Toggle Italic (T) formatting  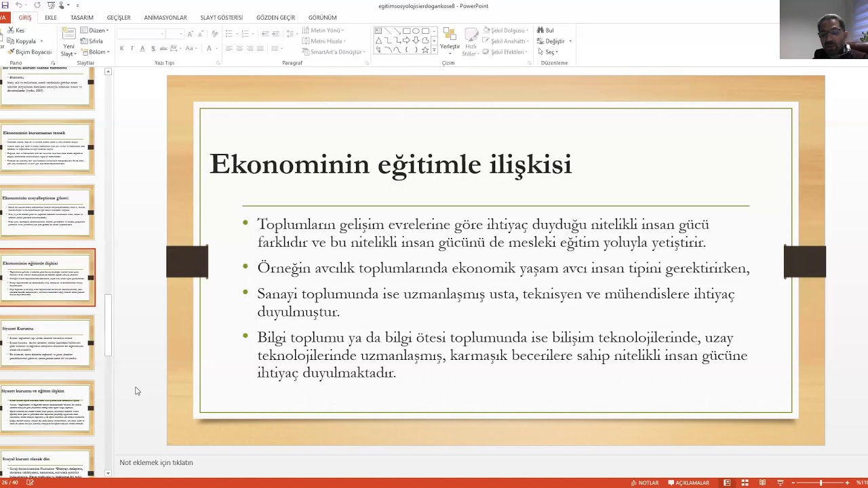[x=132, y=48]
